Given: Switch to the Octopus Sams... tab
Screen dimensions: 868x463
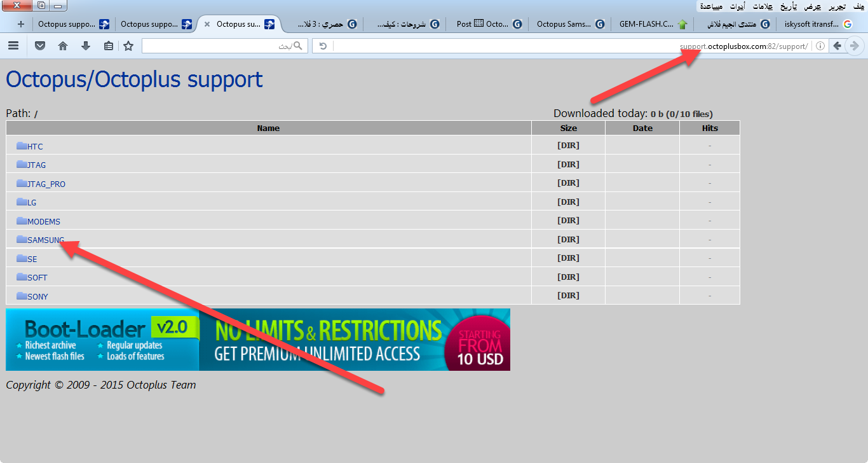Looking at the screenshot, I should [x=571, y=24].
